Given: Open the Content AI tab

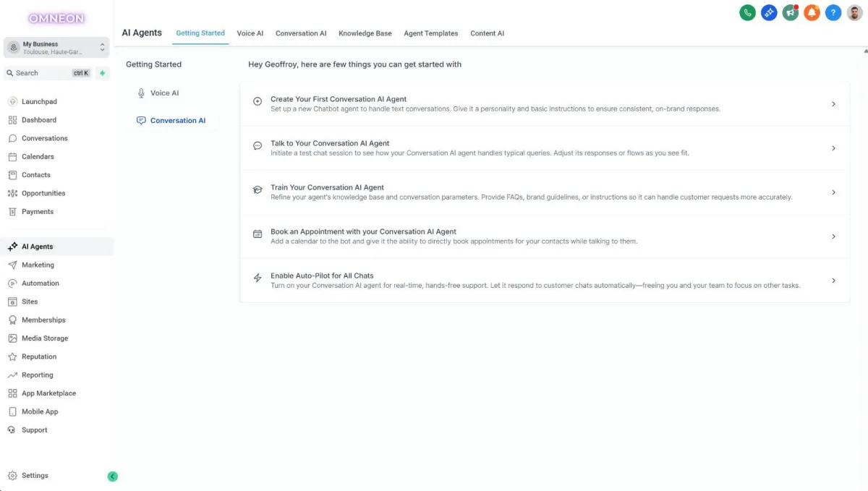Looking at the screenshot, I should coord(488,33).
